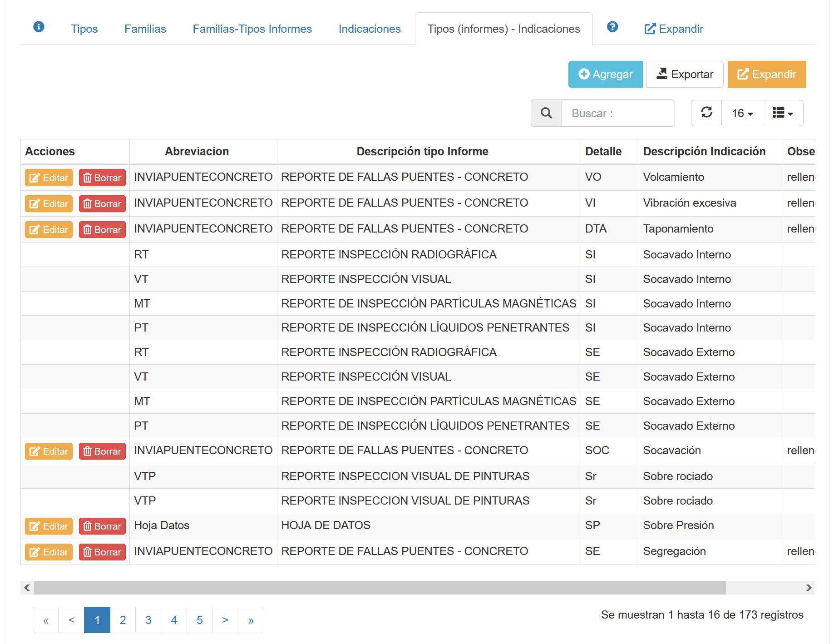Click the magnifying glass search icon
Viewport: 834px width, 644px height.
[x=546, y=113]
